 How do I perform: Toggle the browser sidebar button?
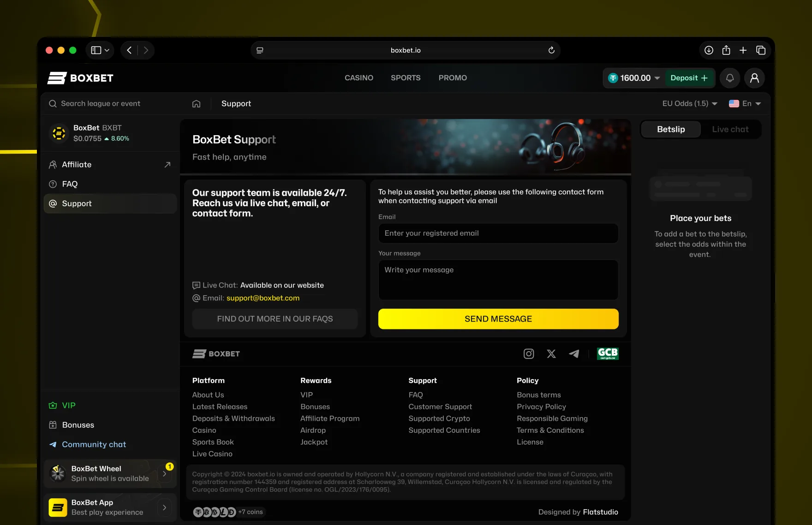[x=96, y=50]
